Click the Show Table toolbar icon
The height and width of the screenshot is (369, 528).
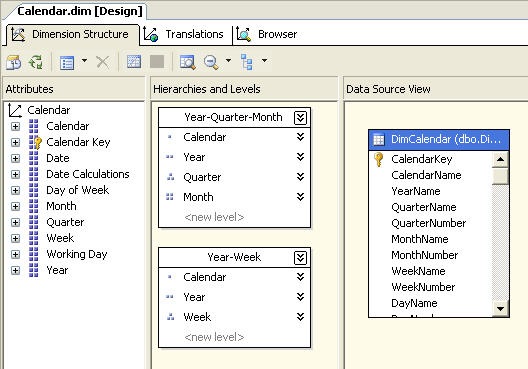point(134,62)
